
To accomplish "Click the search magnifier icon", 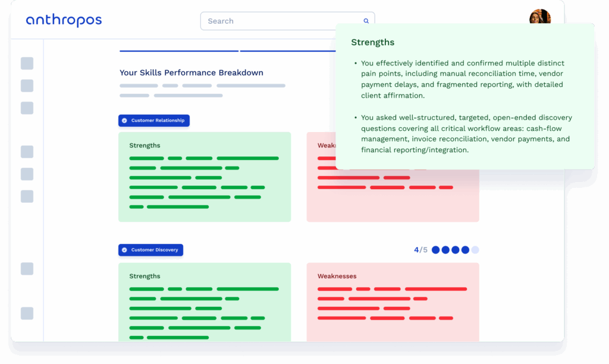I will tap(366, 20).
